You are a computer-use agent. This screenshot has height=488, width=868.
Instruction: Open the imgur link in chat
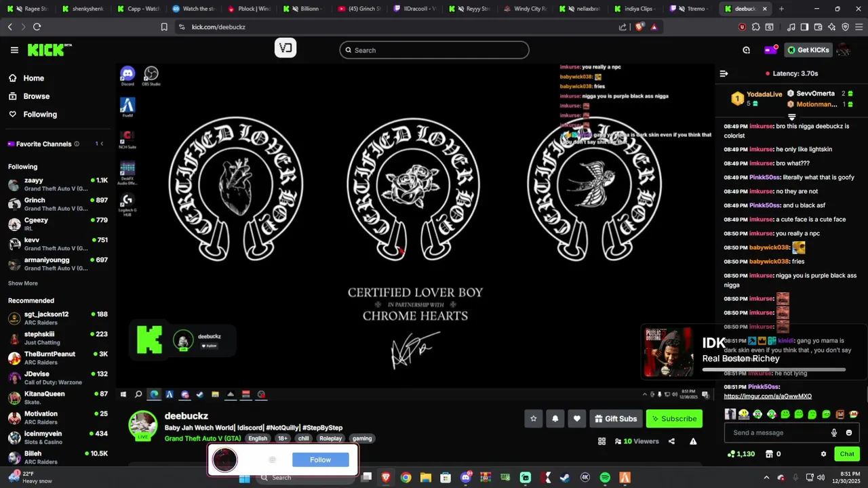tap(768, 396)
